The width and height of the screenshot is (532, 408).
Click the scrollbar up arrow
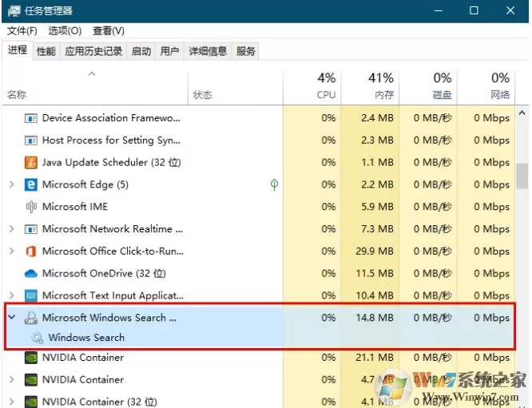(522, 113)
